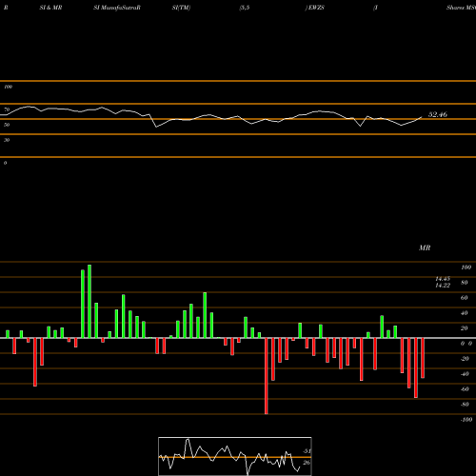Click the MR axis label -60

465,389
